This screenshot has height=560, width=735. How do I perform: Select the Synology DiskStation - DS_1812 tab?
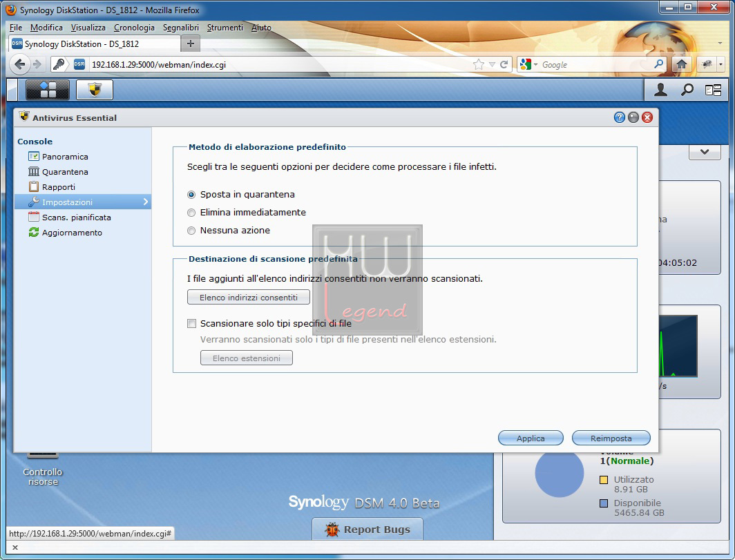pos(94,44)
